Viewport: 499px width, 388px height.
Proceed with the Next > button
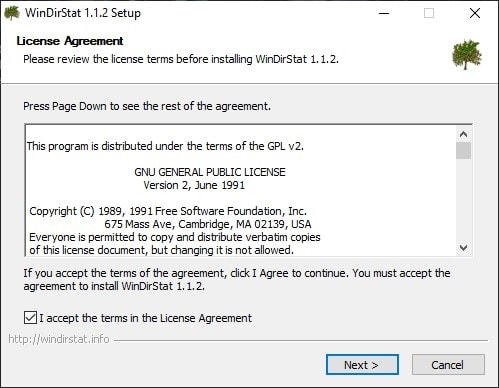(x=362, y=365)
